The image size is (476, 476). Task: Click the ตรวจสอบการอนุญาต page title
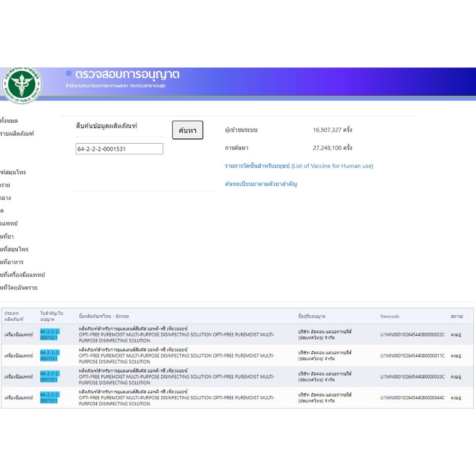pos(127,74)
